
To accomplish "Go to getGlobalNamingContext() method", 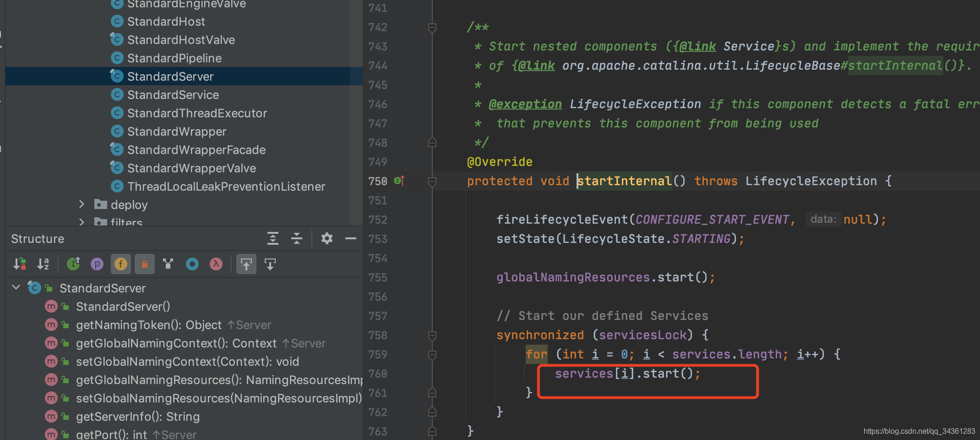I will 176,343.
